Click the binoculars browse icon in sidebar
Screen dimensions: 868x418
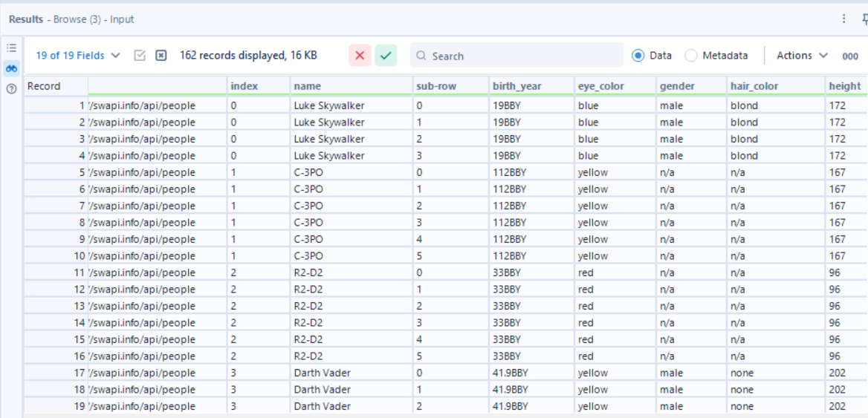click(11, 68)
